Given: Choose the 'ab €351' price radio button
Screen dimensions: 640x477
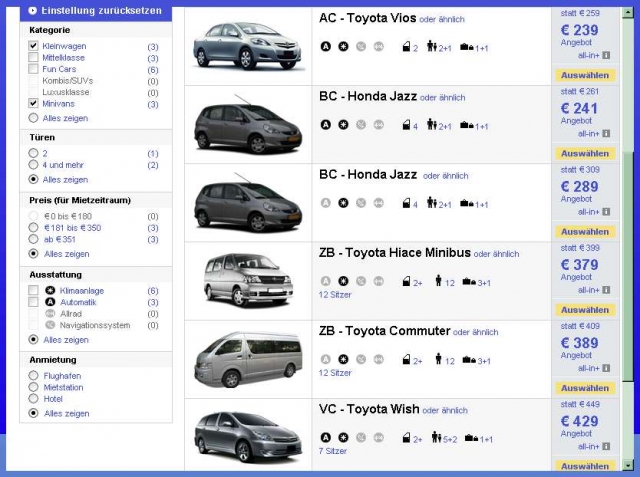Looking at the screenshot, I should click(33, 239).
